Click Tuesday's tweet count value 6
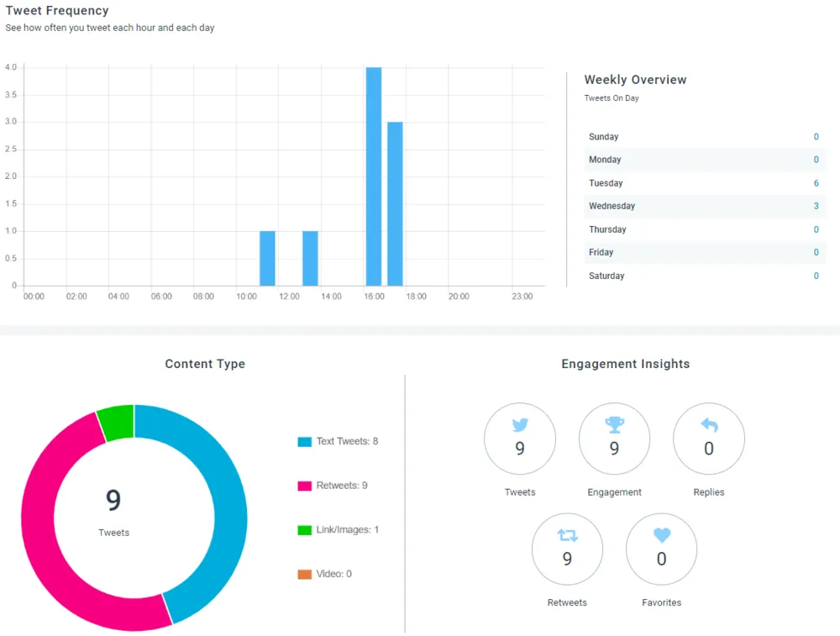Screen dimensions: 840x636 click(x=816, y=183)
